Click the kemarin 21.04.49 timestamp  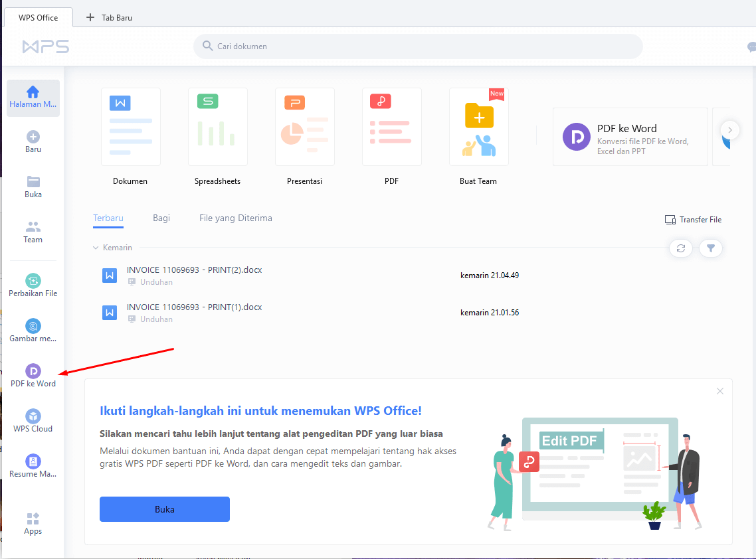click(x=490, y=276)
